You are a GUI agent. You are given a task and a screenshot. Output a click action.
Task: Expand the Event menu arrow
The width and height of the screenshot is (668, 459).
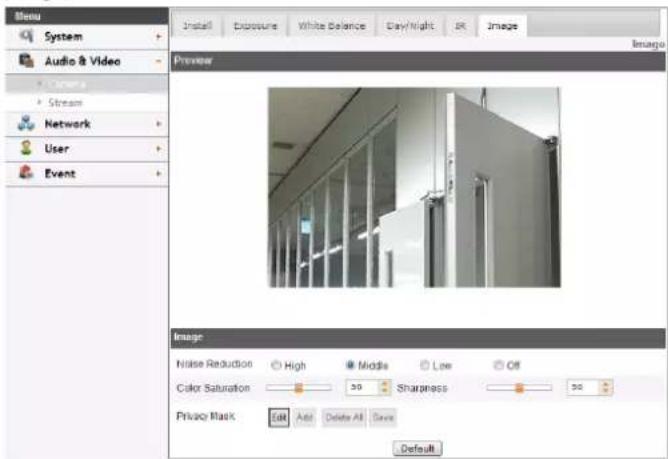tap(158, 173)
